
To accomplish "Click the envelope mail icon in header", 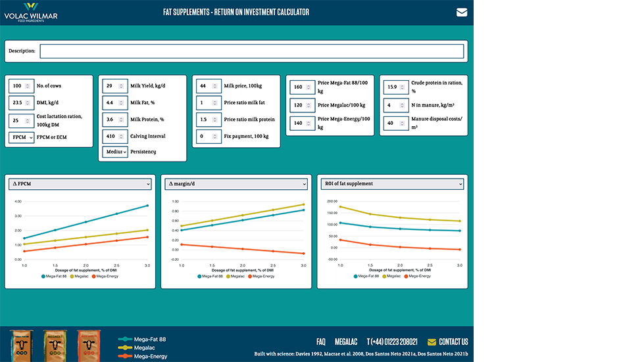I will coord(462,12).
